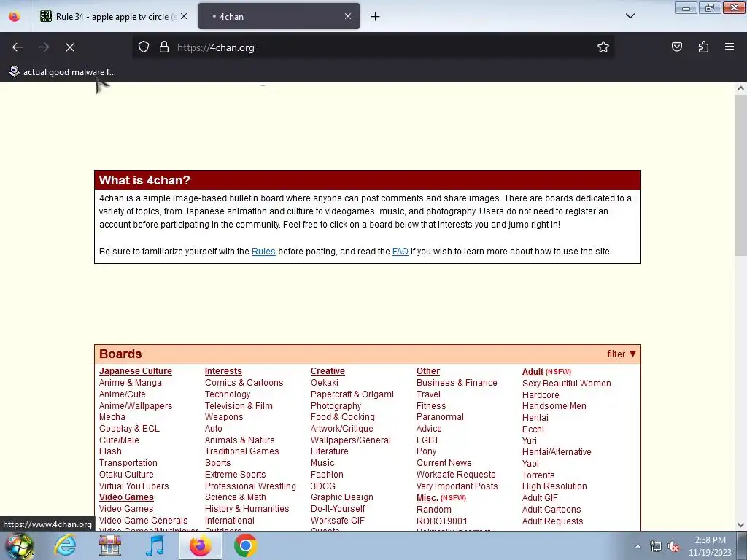Image resolution: width=747 pixels, height=560 pixels.
Task: Open the tracking protection shield icon
Action: 144,47
